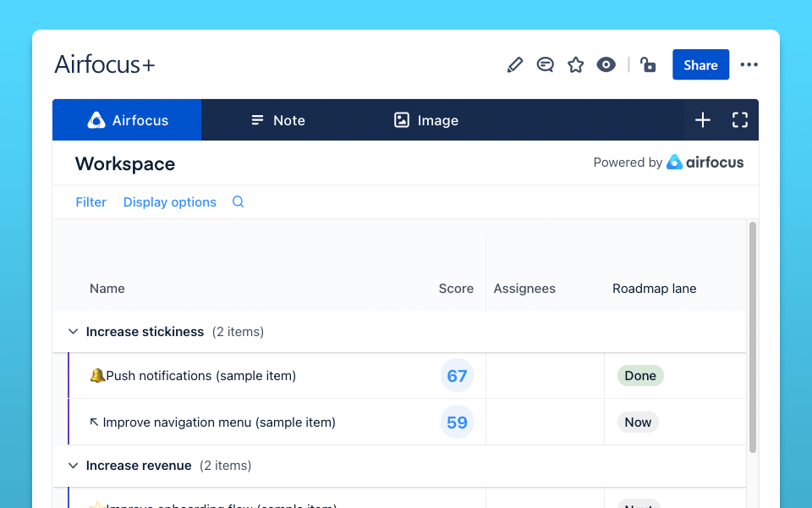Screen dimensions: 812x508
Task: Switch to the Note tab
Action: pos(278,120)
